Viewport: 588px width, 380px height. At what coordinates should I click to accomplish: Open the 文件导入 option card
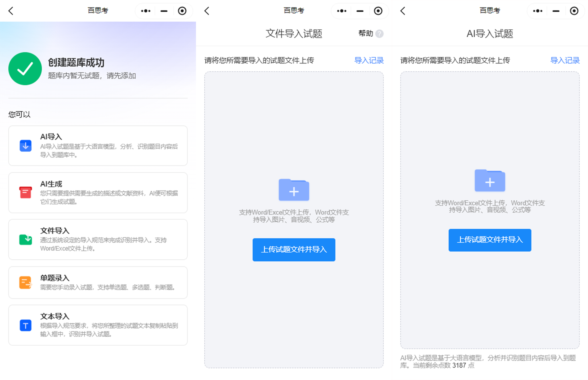98,239
